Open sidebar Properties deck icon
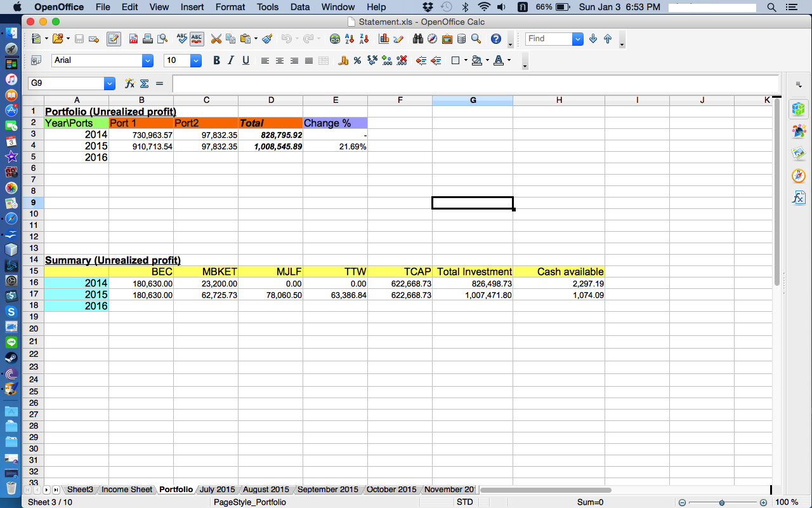The width and height of the screenshot is (812, 508). click(799, 109)
